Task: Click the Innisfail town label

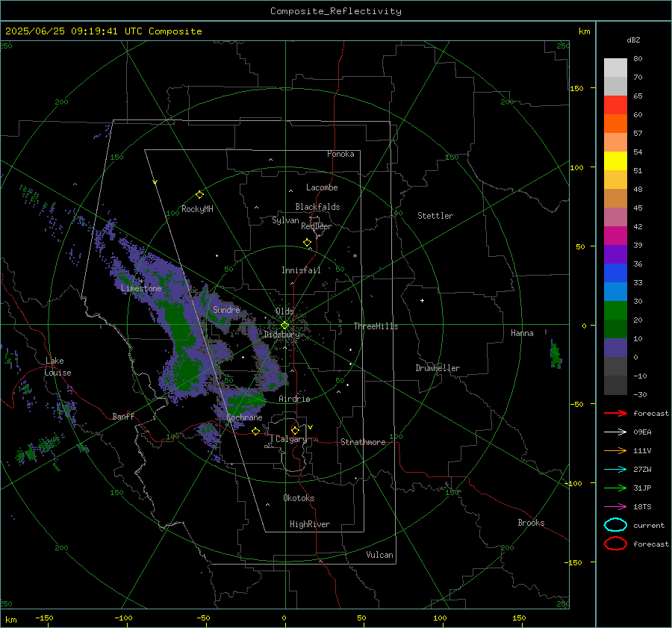Action: coord(301,270)
